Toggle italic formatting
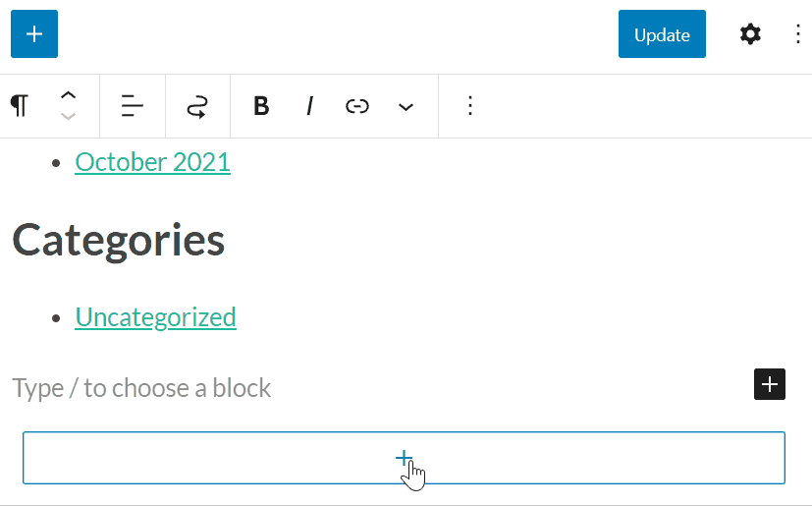 pos(309,106)
